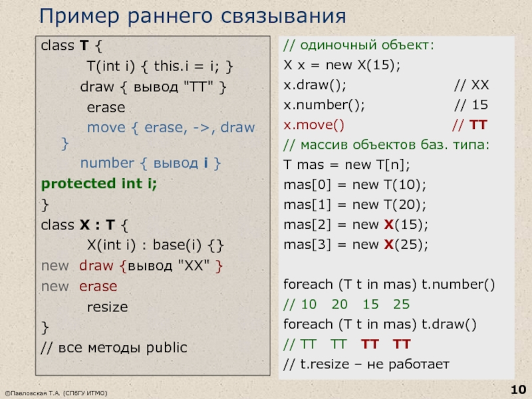Select "foreach (T t in mas) t.number()"
532x399 pixels.
(x=389, y=285)
